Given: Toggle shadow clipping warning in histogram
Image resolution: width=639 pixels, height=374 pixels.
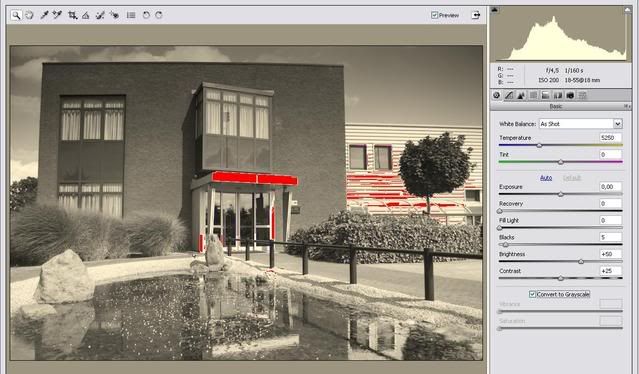Looking at the screenshot, I should click(495, 10).
